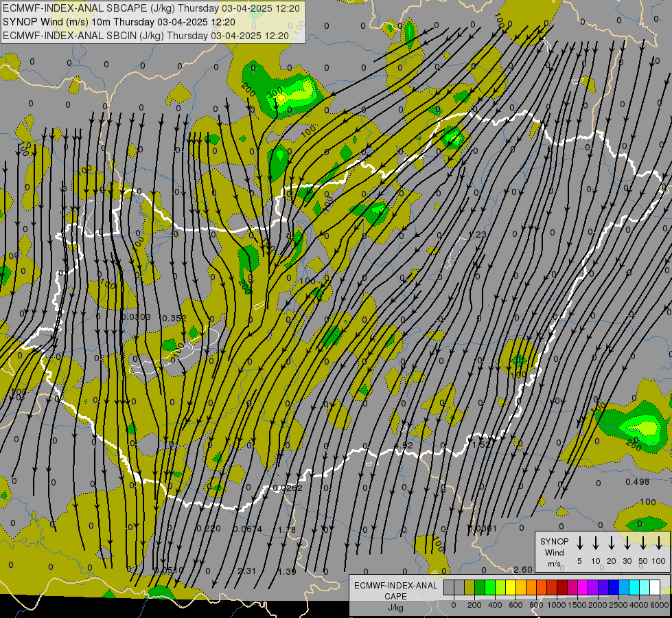Image resolution: width=672 pixels, height=618 pixels.
Task: Click the 2.31 value on map
Action: (246, 571)
